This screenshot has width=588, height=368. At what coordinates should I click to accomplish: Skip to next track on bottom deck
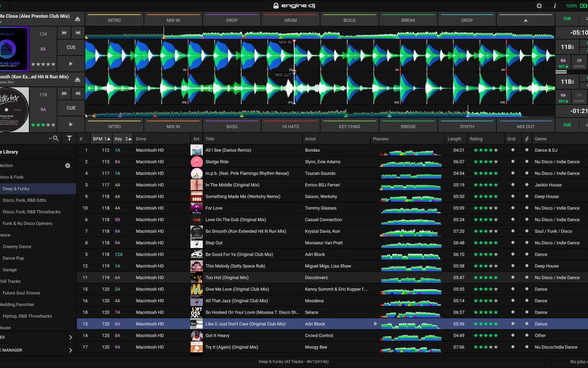(x=78, y=93)
